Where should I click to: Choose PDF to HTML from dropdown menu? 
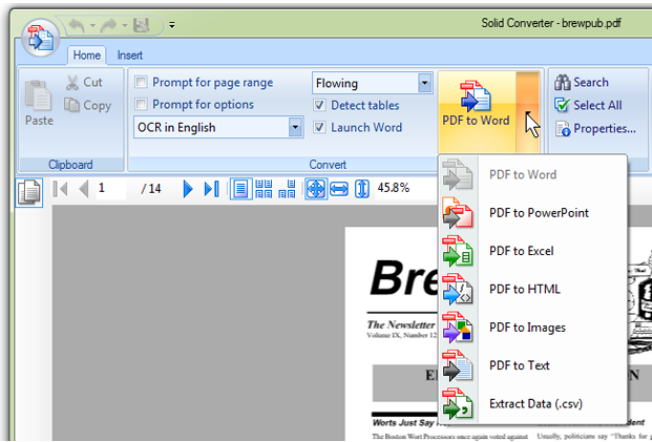coord(533,289)
